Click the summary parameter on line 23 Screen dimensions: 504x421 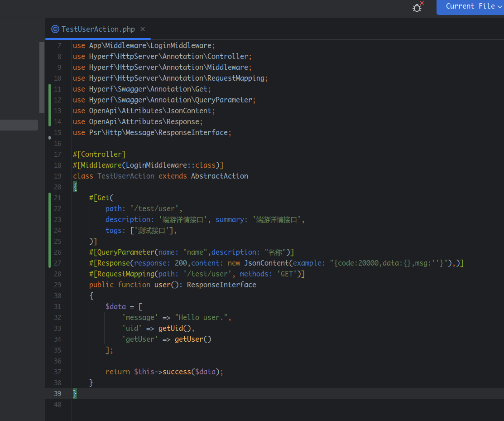pyautogui.click(x=231, y=220)
